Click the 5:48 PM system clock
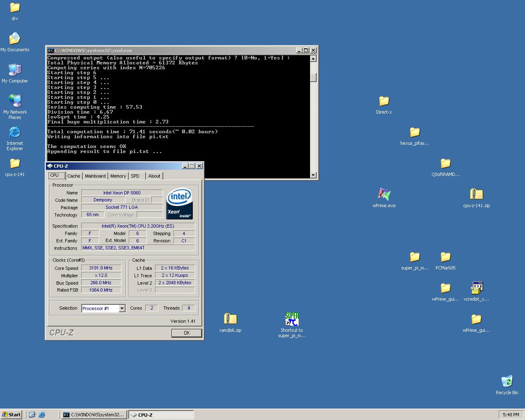 (x=511, y=415)
